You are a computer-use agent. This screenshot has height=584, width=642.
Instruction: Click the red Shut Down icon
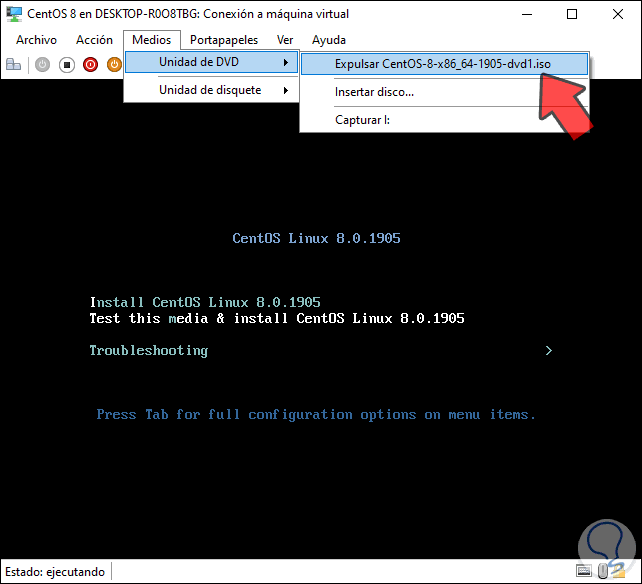click(90, 65)
